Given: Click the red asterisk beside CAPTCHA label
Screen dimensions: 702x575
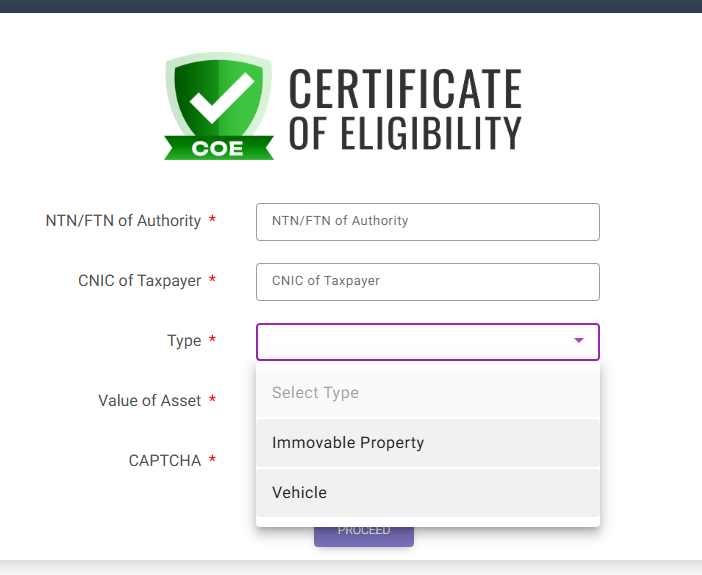Looking at the screenshot, I should [213, 459].
